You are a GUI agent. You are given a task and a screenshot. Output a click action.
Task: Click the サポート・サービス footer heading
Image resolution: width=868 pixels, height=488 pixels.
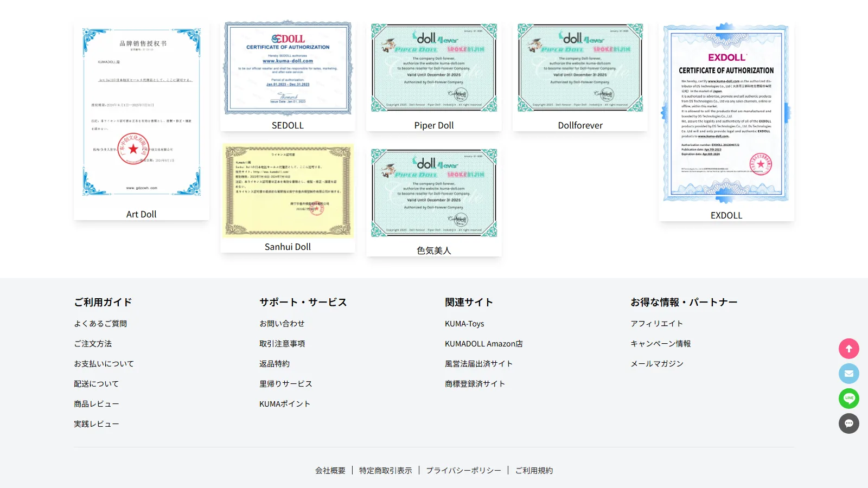click(x=303, y=302)
